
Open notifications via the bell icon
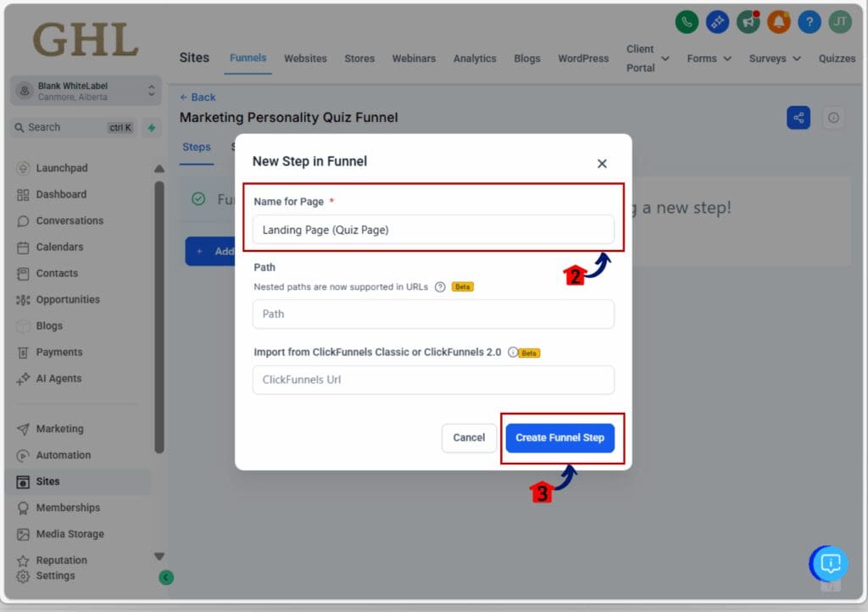click(778, 22)
